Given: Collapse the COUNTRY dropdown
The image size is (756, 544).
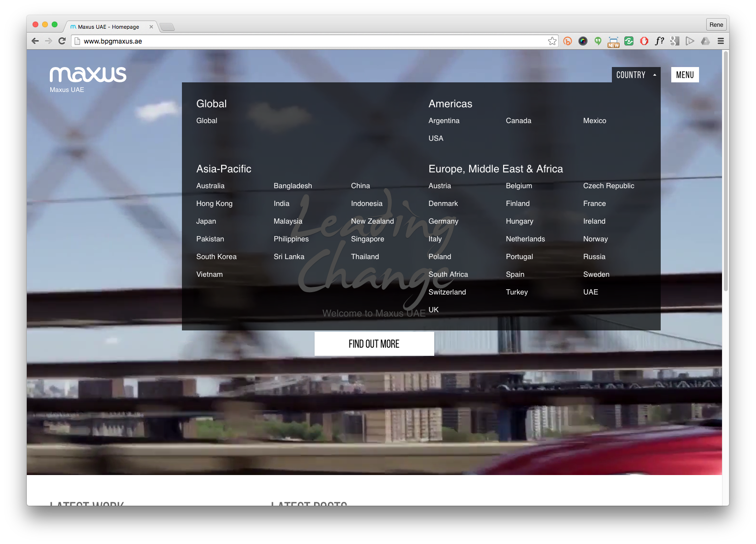Looking at the screenshot, I should tap(636, 75).
